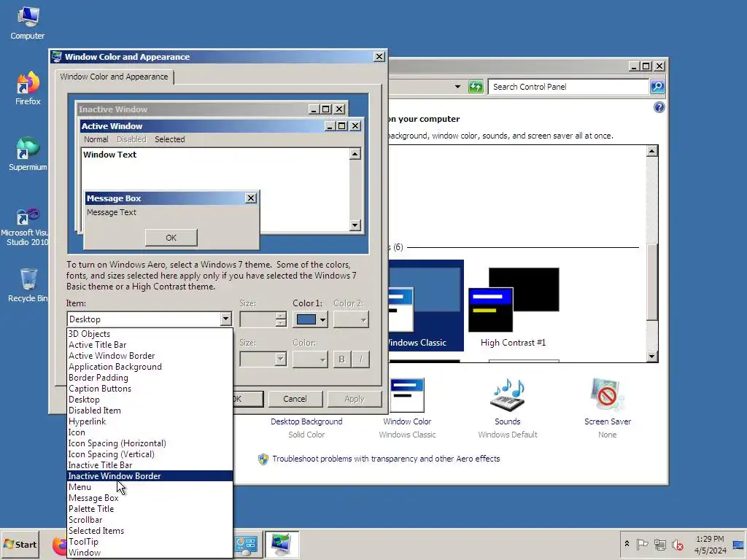The width and height of the screenshot is (747, 560).
Task: Open Desktop Background link
Action: [306, 421]
